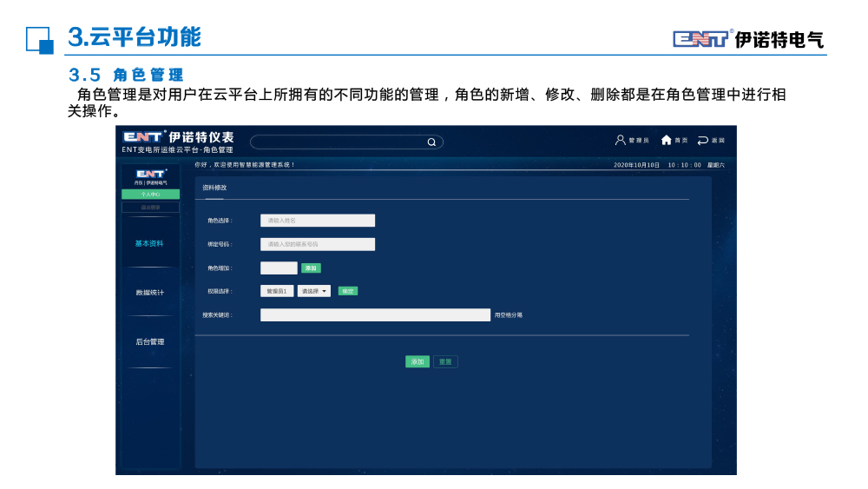Open 基本资料 in the sidebar
The width and height of the screenshot is (868, 489).
tap(149, 244)
